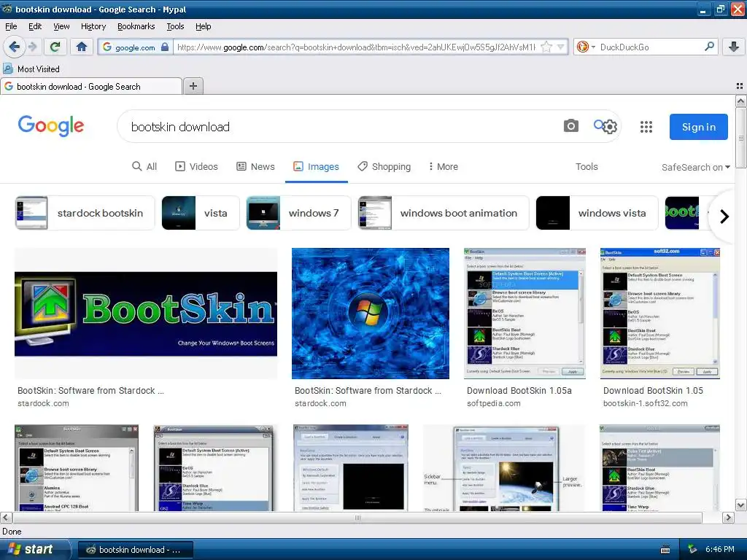Switch to the All results tab

coord(144,166)
